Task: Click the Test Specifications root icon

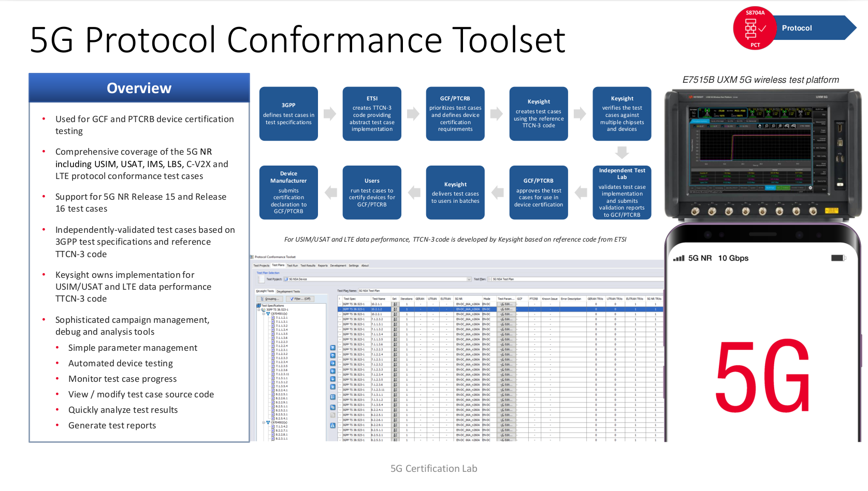Action: coord(258,305)
